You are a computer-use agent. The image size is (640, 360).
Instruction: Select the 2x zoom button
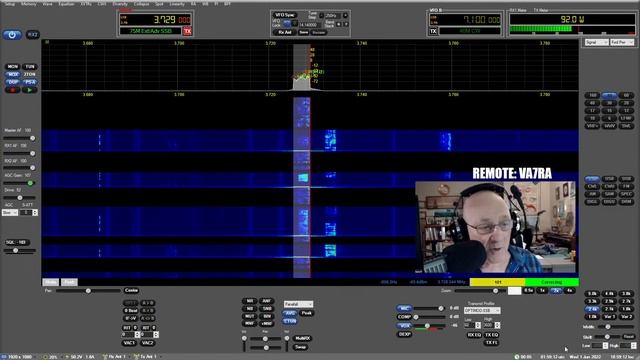[x=556, y=291]
